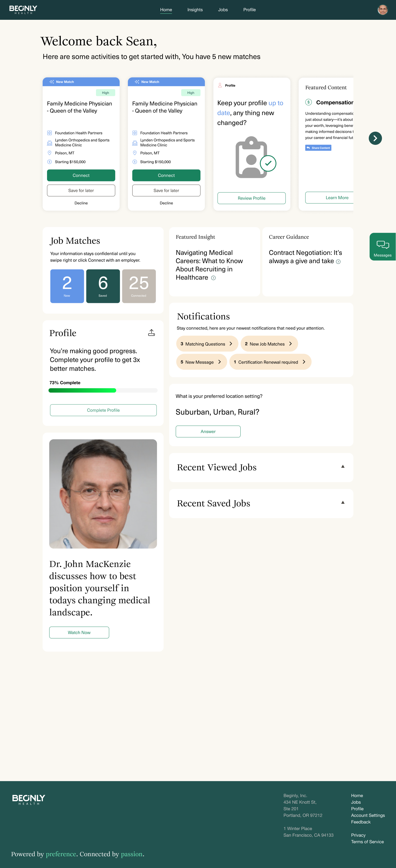This screenshot has height=868, width=396.
Task: Open the Jobs nav menu item
Action: pyautogui.click(x=223, y=10)
